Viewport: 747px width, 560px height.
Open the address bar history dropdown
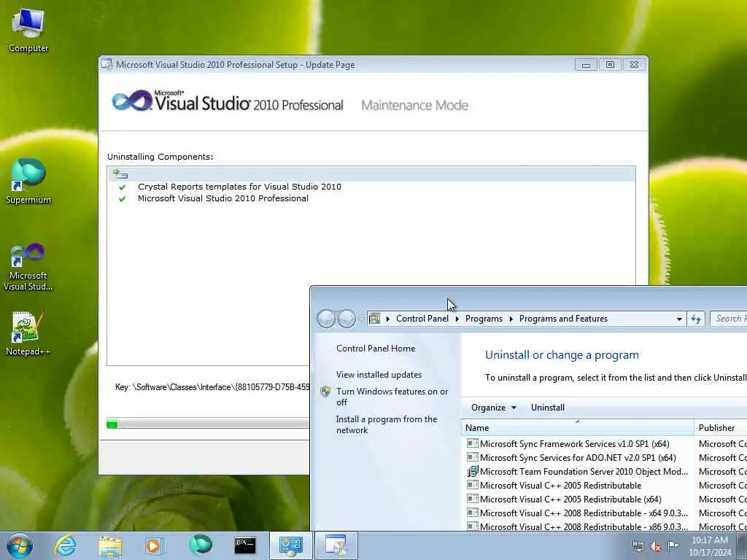coord(679,319)
